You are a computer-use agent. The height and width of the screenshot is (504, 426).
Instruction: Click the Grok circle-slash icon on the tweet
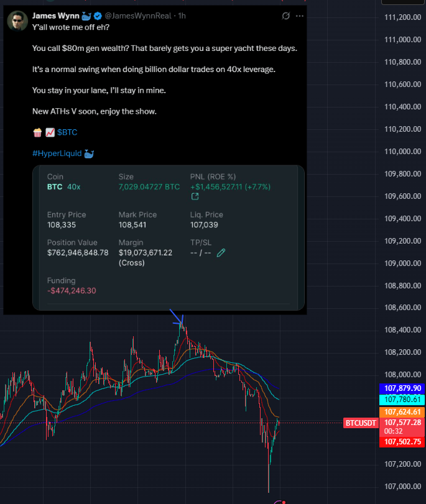click(x=285, y=16)
